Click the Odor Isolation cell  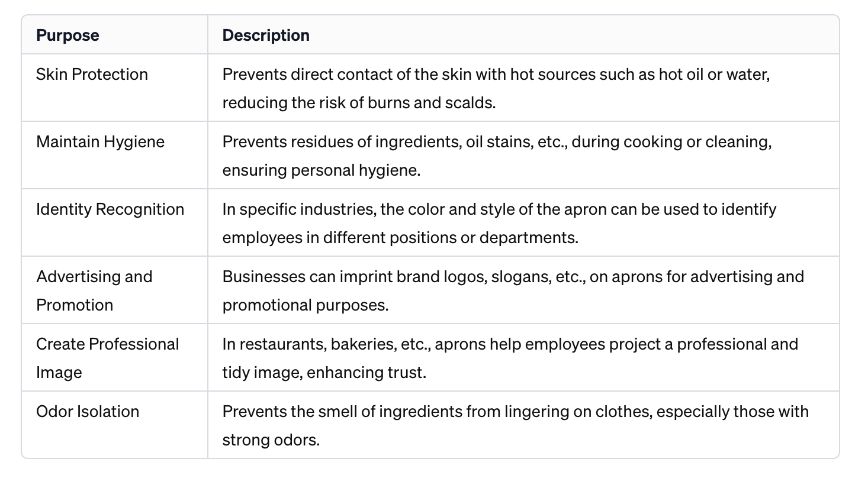pyautogui.click(x=88, y=412)
